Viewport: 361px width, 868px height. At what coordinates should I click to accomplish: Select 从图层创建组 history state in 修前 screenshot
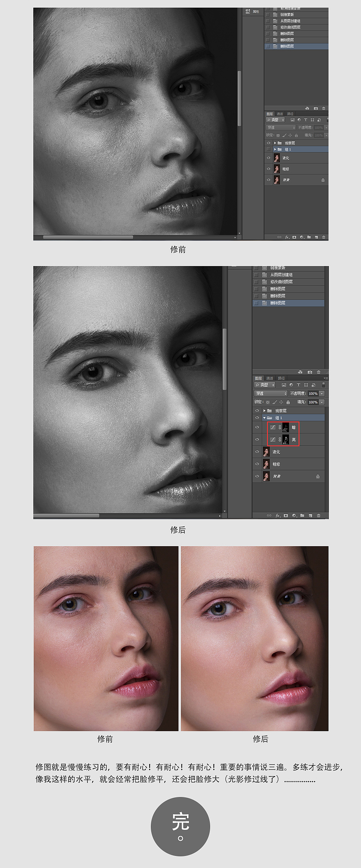point(296,21)
